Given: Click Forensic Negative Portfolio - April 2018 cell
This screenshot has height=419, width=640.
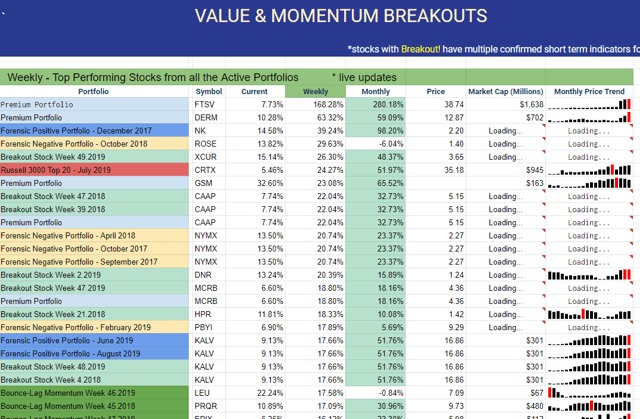Looking at the screenshot, I should point(94,235).
